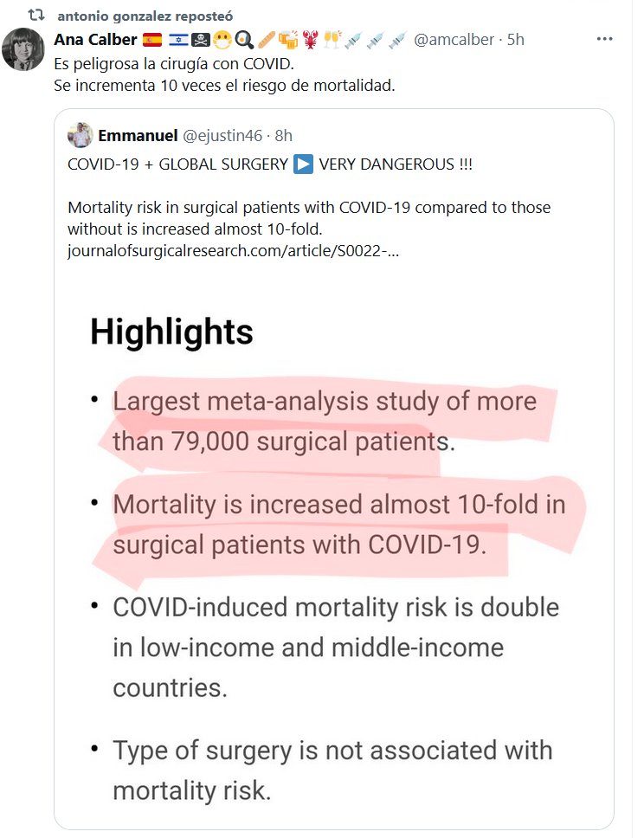Click the magnifying glass emoji in display name
This screenshot has width=644, height=838.
click(x=244, y=40)
